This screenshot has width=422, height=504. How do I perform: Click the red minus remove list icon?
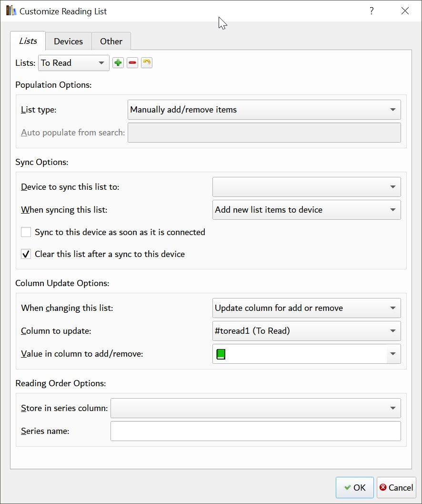(x=132, y=63)
